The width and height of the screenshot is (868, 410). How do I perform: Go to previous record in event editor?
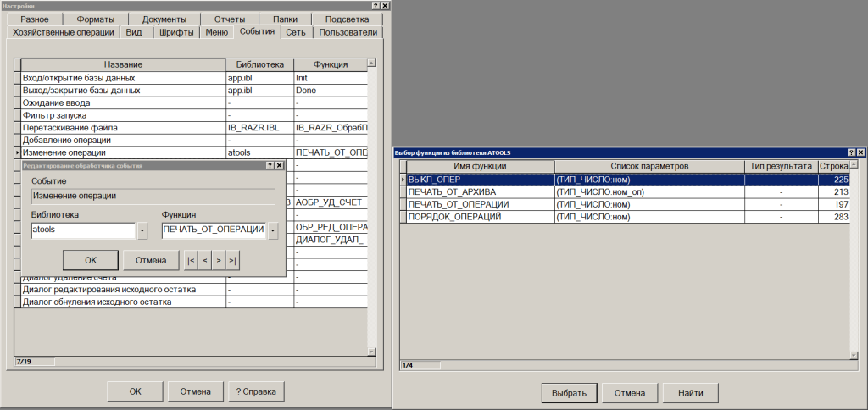pos(204,260)
